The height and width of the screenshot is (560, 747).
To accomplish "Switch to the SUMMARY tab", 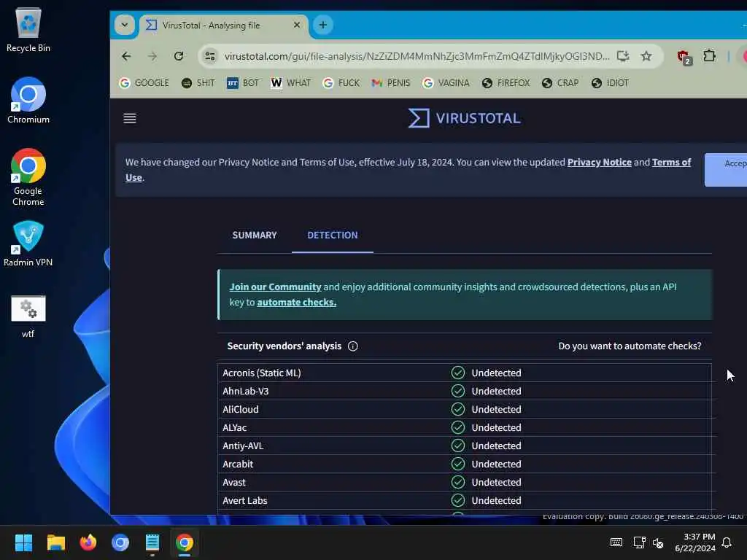I will pyautogui.click(x=255, y=236).
